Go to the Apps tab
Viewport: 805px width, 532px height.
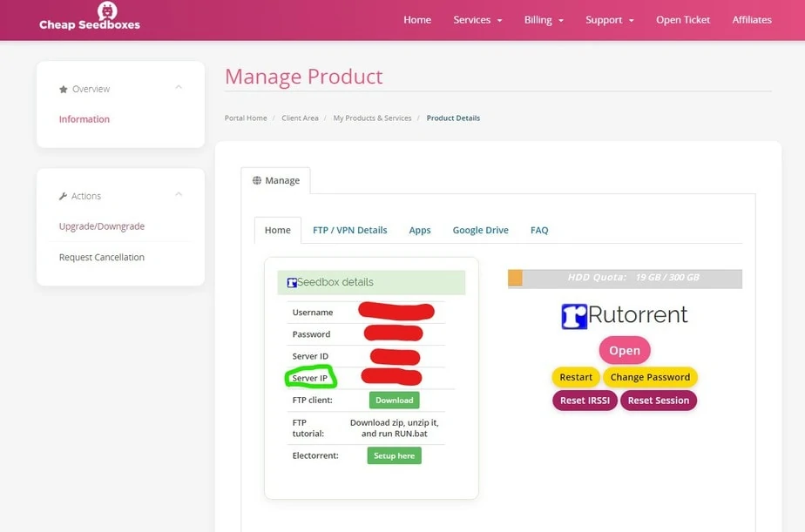tap(420, 231)
